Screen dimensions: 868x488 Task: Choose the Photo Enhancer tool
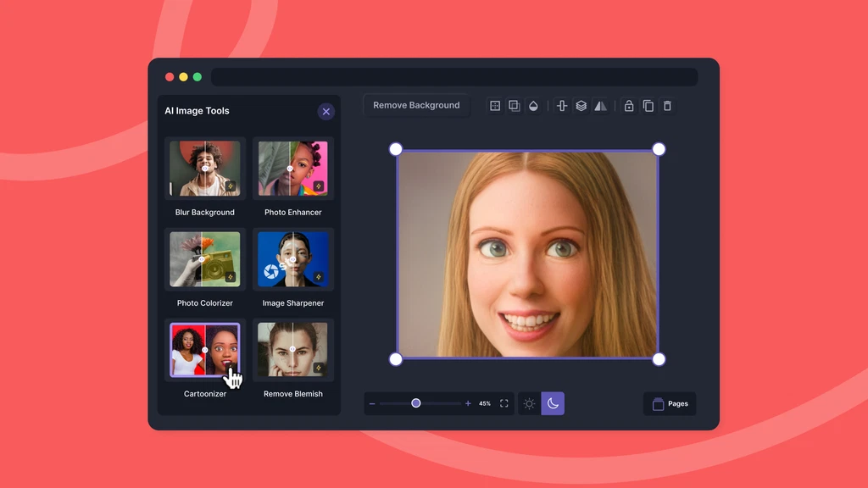coord(292,169)
